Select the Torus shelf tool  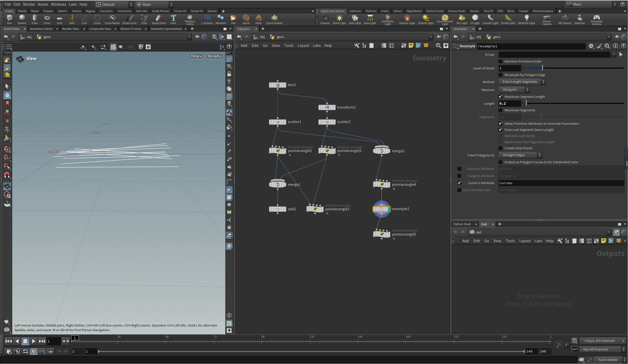pyautogui.click(x=47, y=19)
